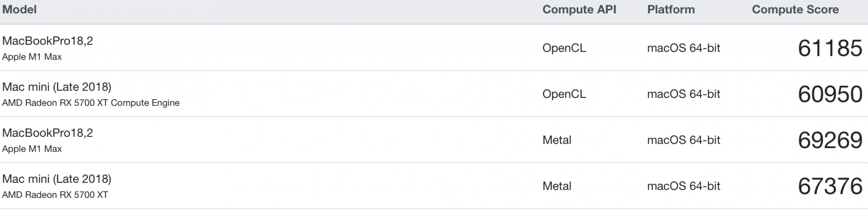Click AMD Radeon RX 5700 XT in last row
Image resolution: width=868 pixels, height=210 pixels.
[x=55, y=195]
